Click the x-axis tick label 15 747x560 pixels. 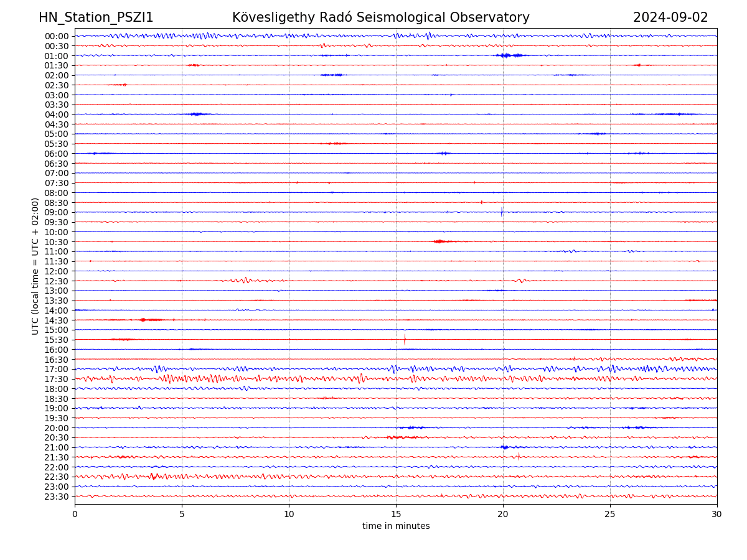tap(396, 514)
